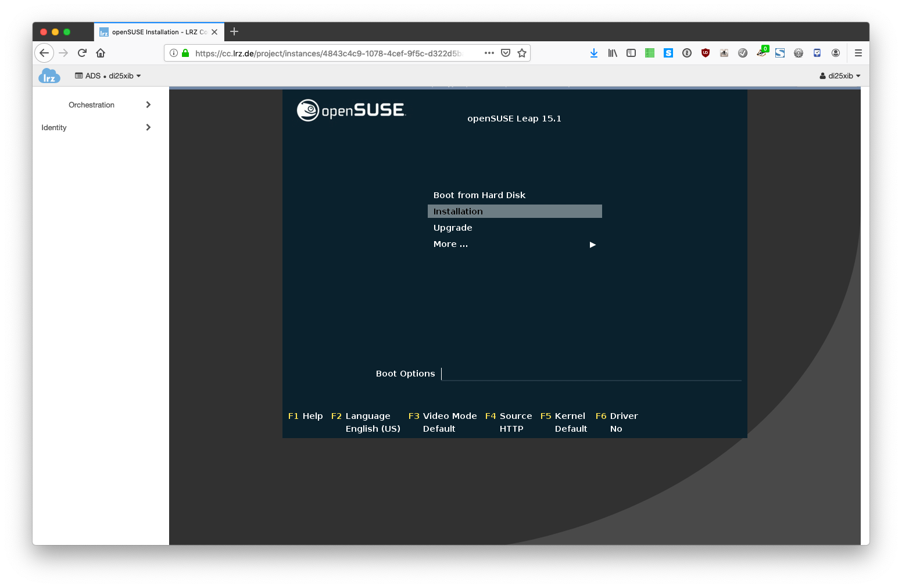Click the Boot Options input field
Screen dimensions: 902x588
[x=590, y=374]
